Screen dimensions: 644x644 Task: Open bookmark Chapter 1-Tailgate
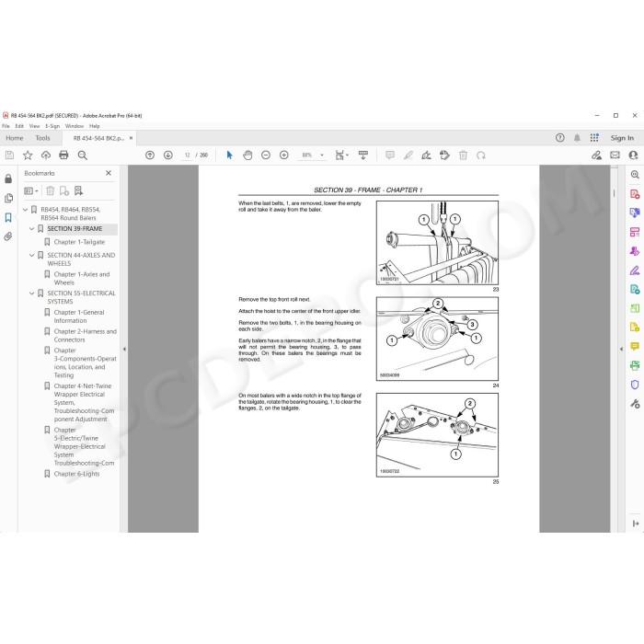pos(79,242)
